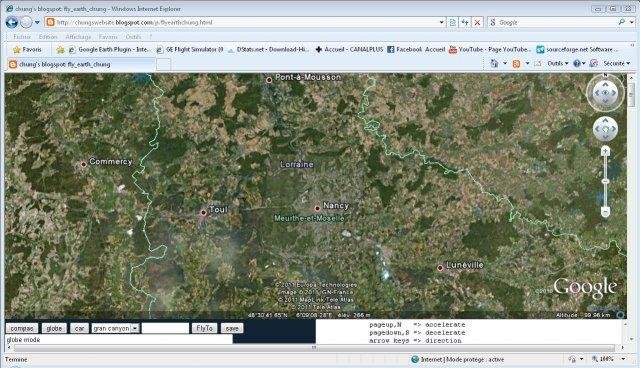Viewport: 640px width, 368px height.
Task: Expand the Home icon dropdown arrow
Action: click(505, 63)
